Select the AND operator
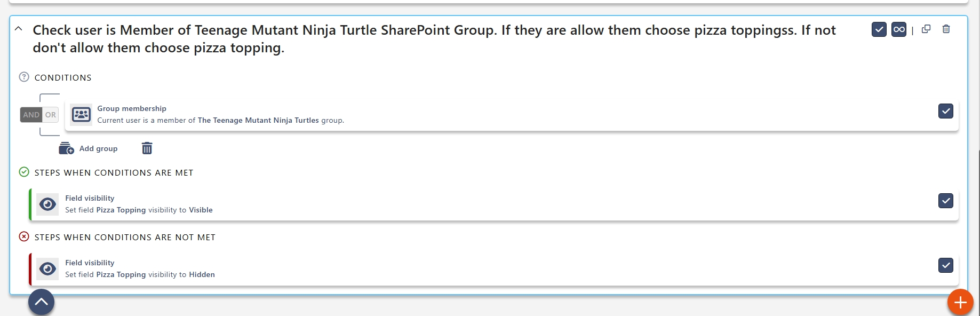This screenshot has height=316, width=980. click(x=31, y=115)
